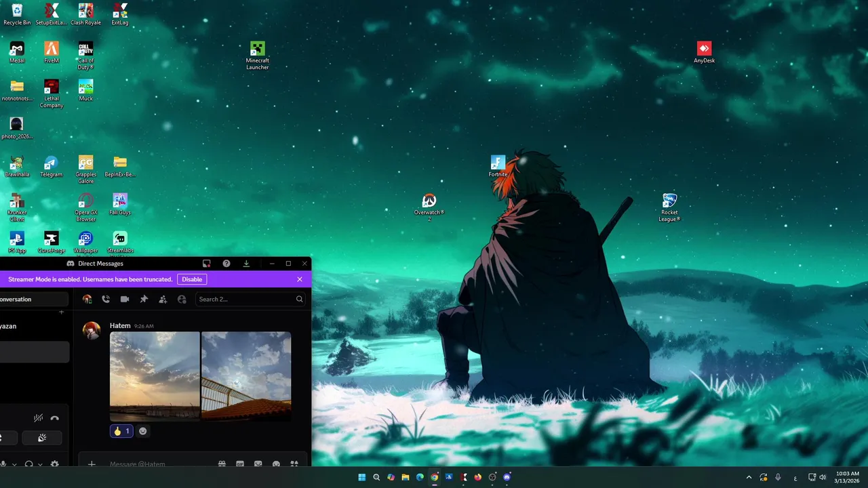Select the Grapples Galore desktop icon
Viewport: 868px width, 488px height.
[85, 169]
